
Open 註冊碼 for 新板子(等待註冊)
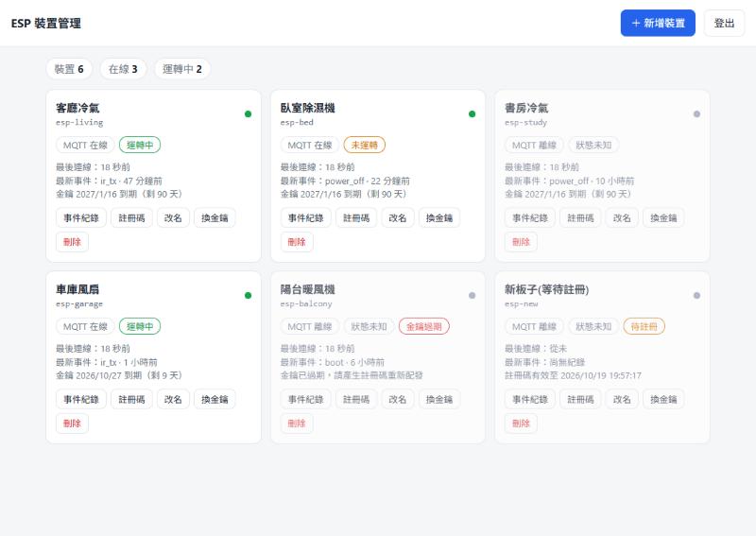click(580, 400)
